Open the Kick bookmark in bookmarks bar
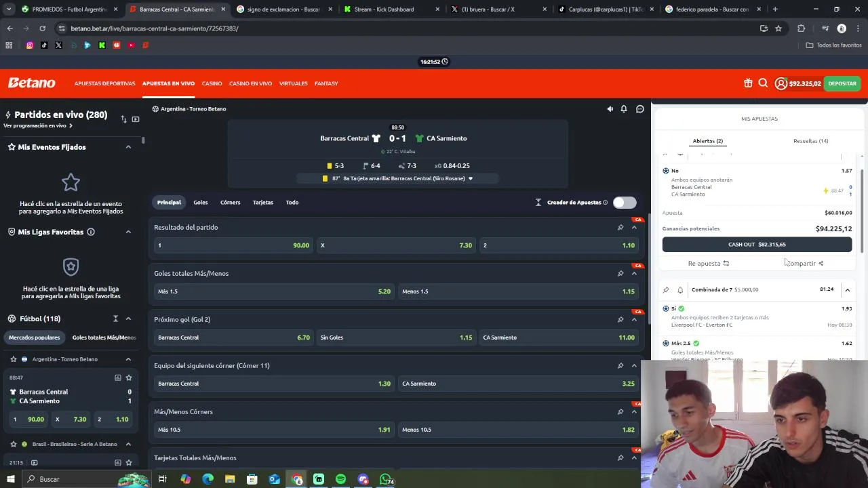 pyautogui.click(x=102, y=45)
